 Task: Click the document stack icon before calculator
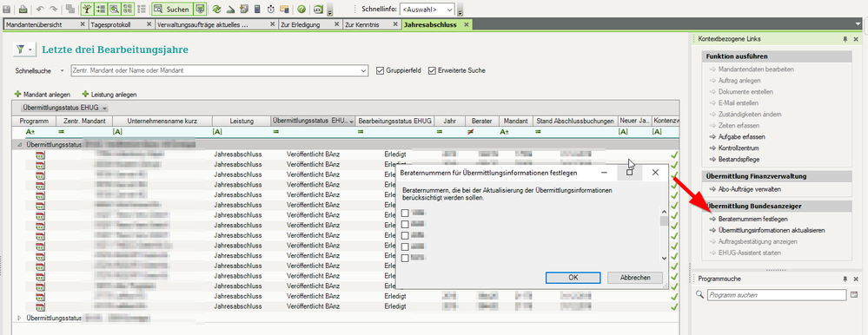pos(244,10)
